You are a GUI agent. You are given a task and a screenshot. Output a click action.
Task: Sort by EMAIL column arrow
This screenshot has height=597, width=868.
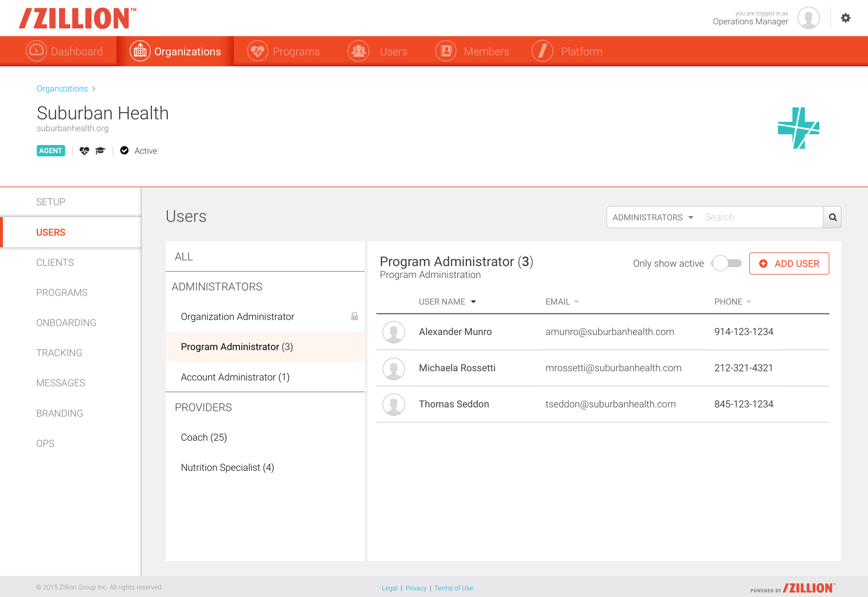576,302
